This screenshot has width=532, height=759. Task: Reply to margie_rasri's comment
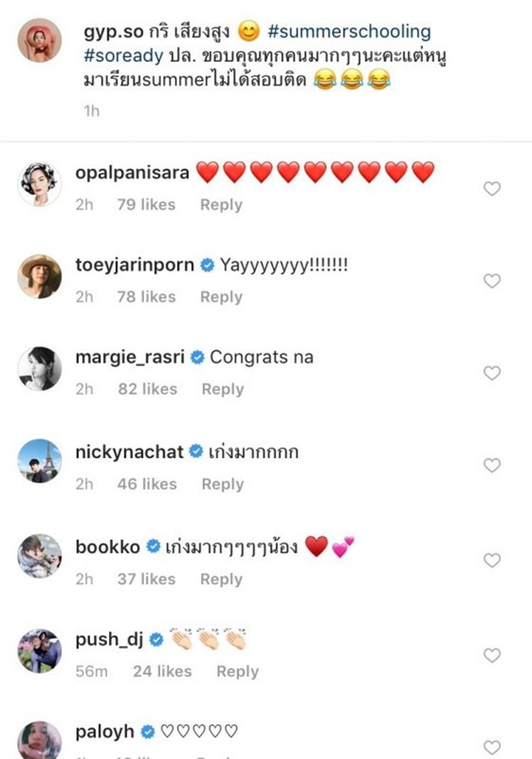[x=222, y=389]
